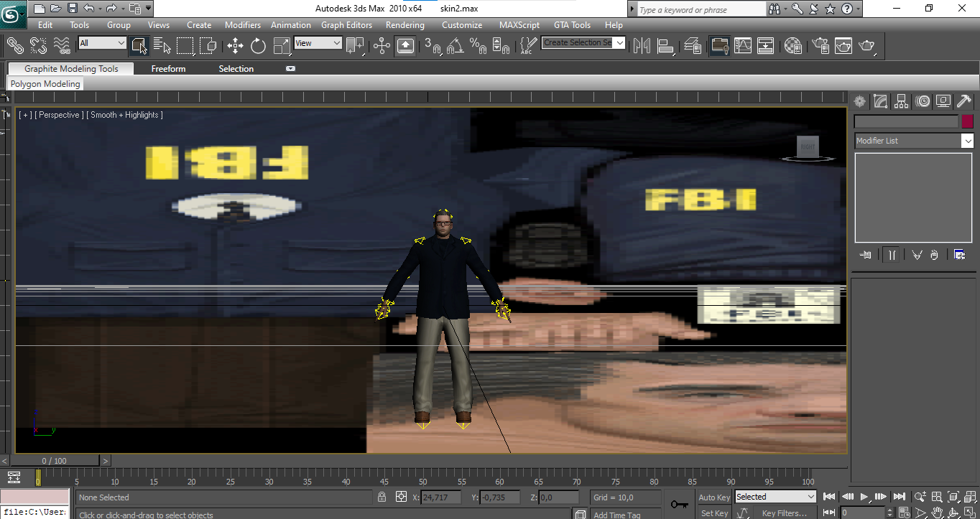
Task: Click the Zoom Extents All viewport icon
Action: coord(970,497)
